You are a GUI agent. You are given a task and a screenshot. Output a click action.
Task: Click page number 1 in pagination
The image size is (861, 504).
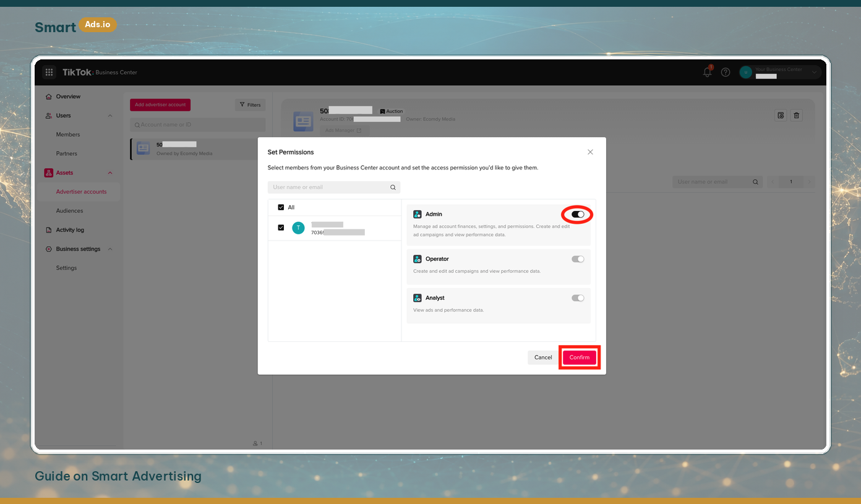[790, 182]
